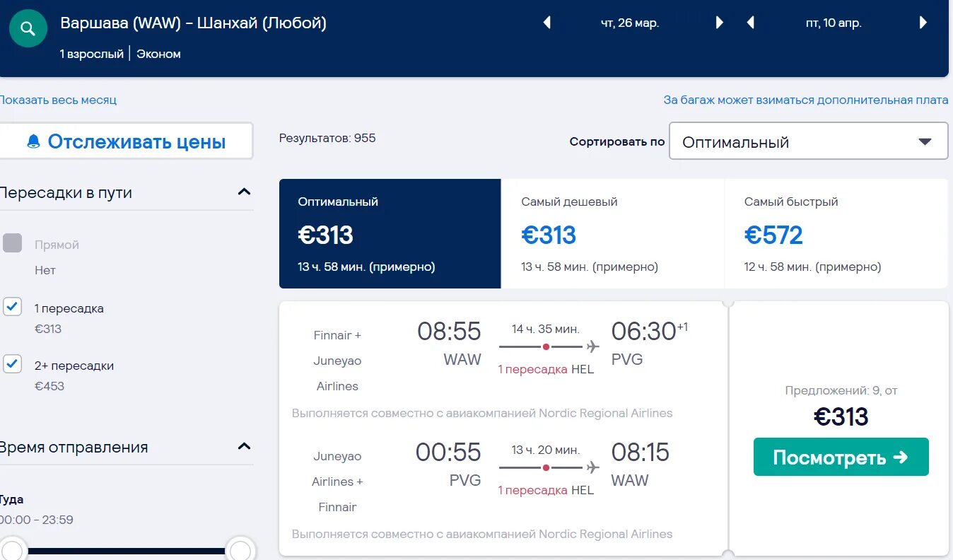Uncheck the 2+ пересадки checkbox

pos(12,364)
